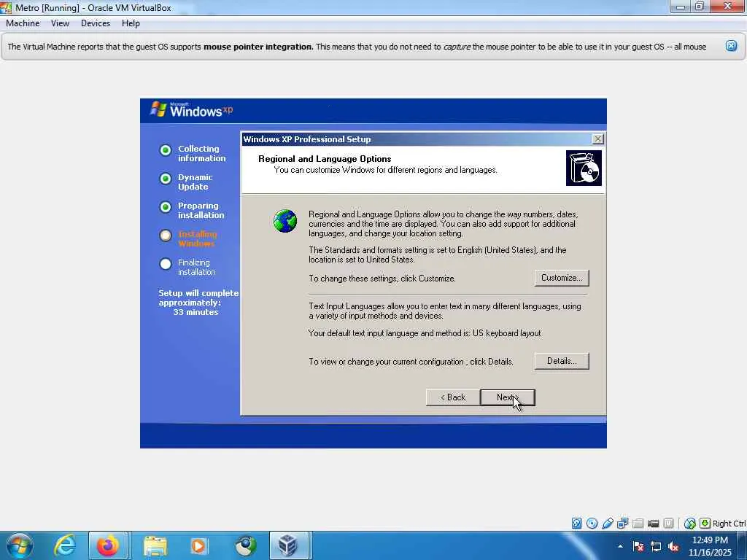747x560 pixels.
Task: Click the "Right Ctrl" host key label
Action: pos(729,524)
